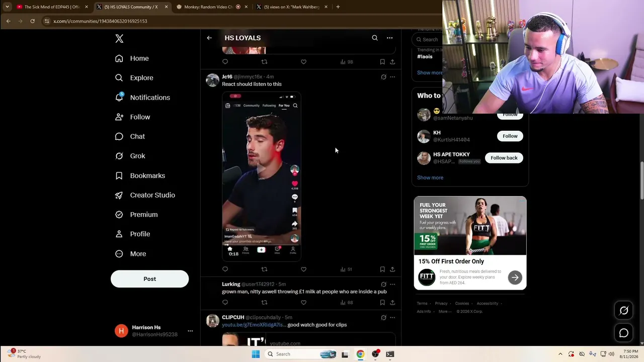Open Premium in the left navigation

click(x=136, y=215)
